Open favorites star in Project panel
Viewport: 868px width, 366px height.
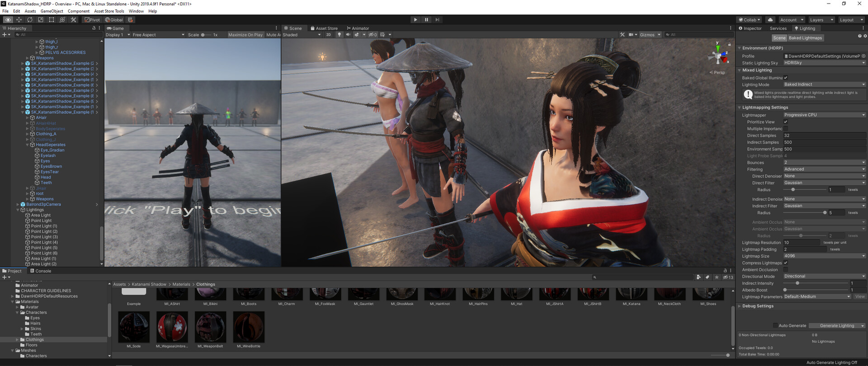pos(717,277)
